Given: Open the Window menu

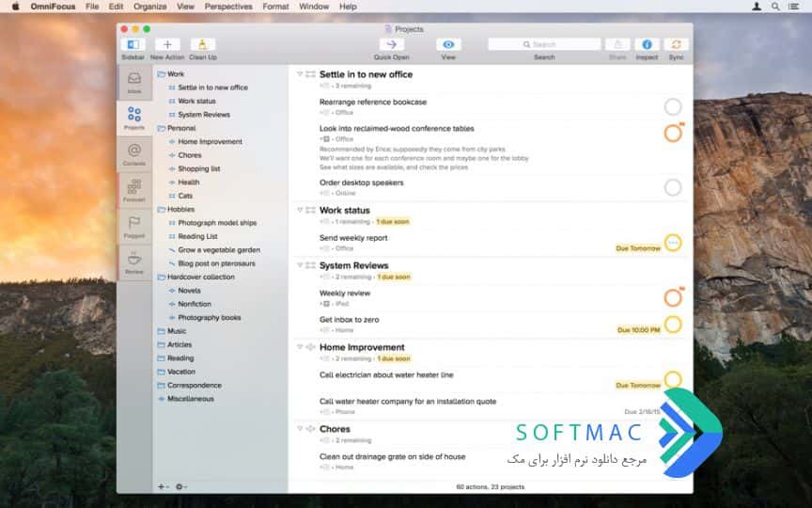Looking at the screenshot, I should click(314, 7).
